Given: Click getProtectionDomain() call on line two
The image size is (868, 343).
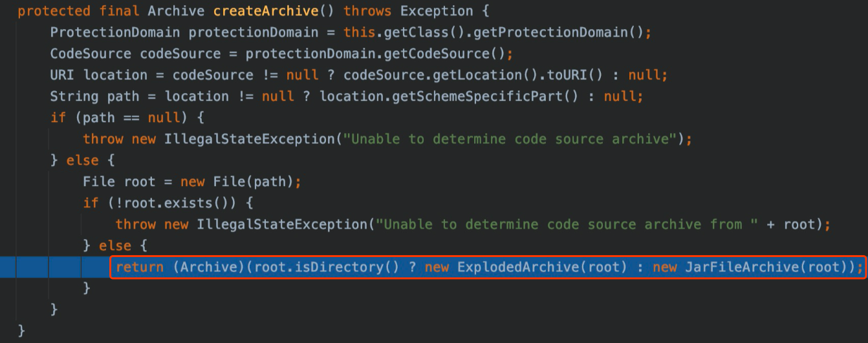Looking at the screenshot, I should pos(558,32).
